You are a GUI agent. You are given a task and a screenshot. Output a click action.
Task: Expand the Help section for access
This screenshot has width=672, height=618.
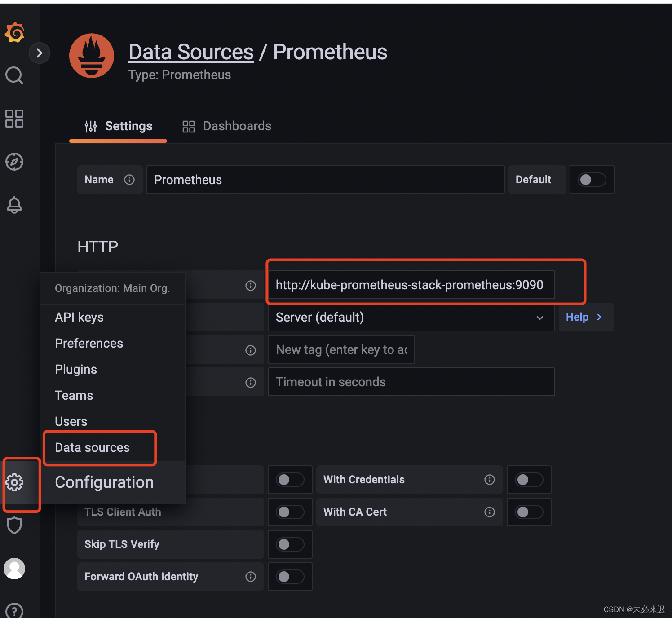(x=586, y=317)
